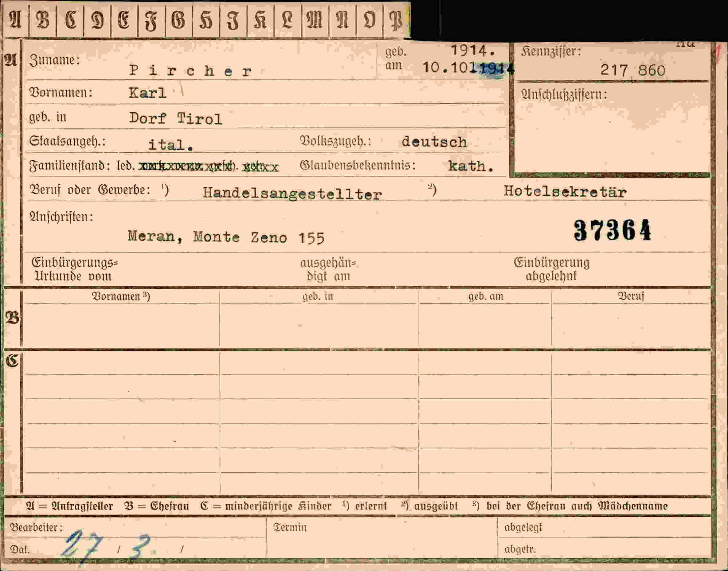Screen dimensions: 728x571
Task: Click birthplace 'Dorf Tirol'
Action: click(x=175, y=118)
